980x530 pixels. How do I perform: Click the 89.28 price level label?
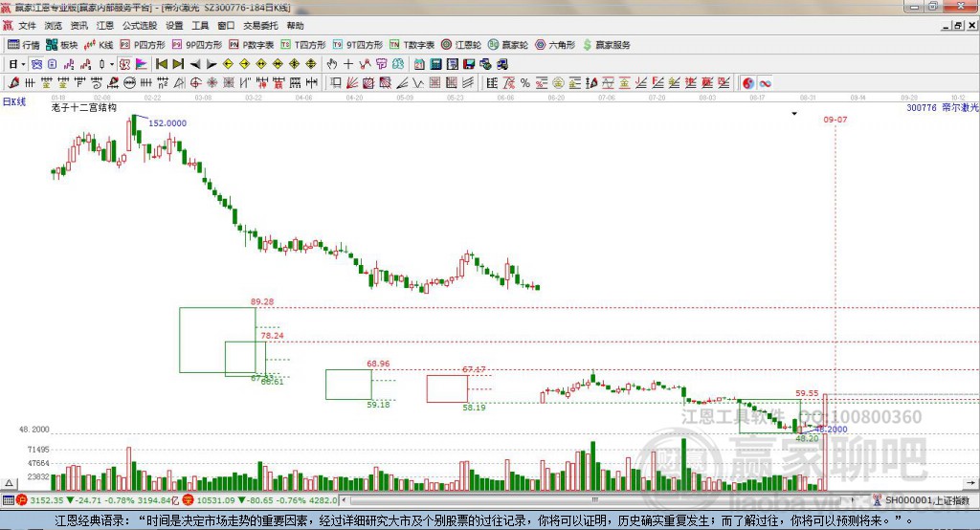click(262, 301)
